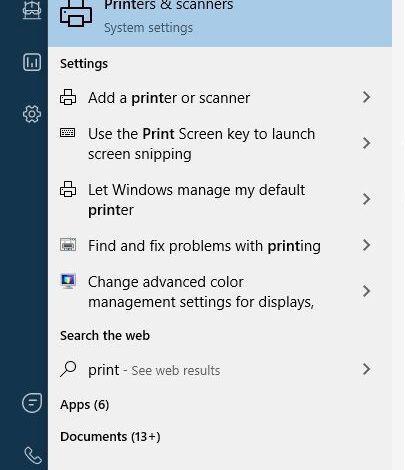Expand the arrow for Print Screen key option
Image resolution: width=405 pixels, height=470 pixels.
[366, 143]
